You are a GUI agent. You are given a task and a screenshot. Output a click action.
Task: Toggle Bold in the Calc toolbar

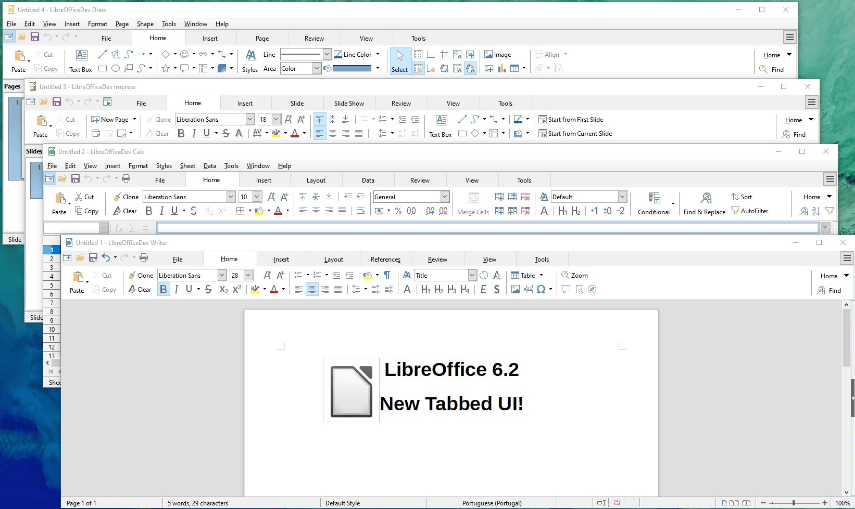148,211
